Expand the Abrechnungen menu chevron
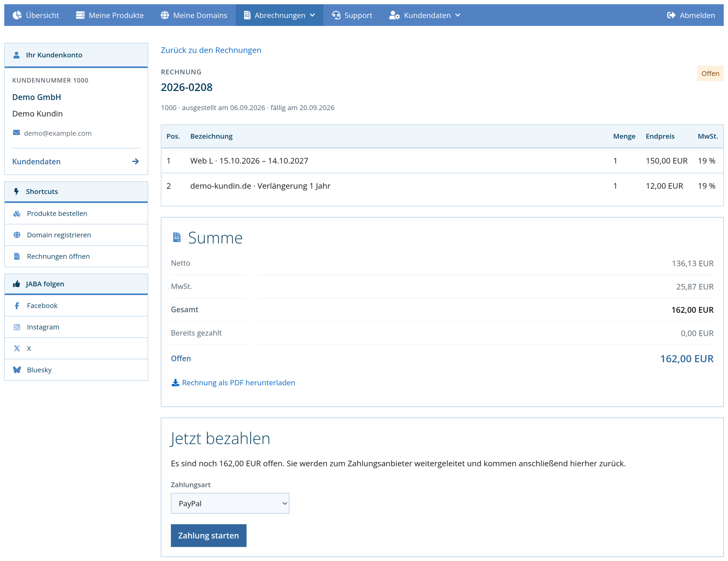This screenshot has width=728, height=561. [312, 15]
